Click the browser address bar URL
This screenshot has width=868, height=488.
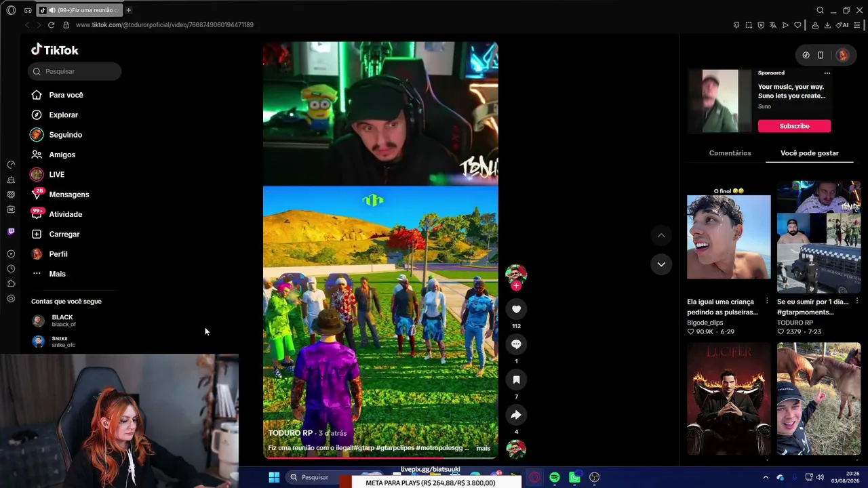[x=165, y=25]
